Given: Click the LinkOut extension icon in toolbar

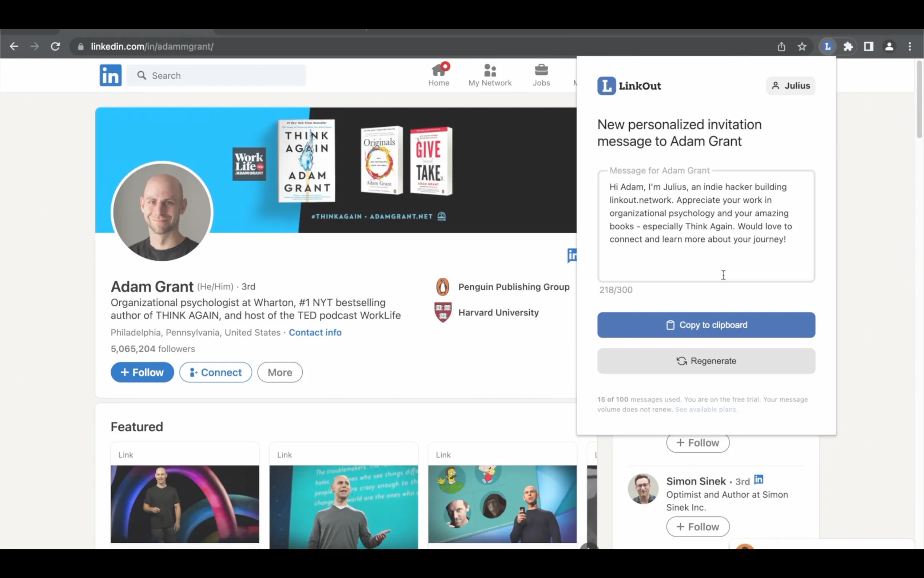Looking at the screenshot, I should (x=827, y=47).
